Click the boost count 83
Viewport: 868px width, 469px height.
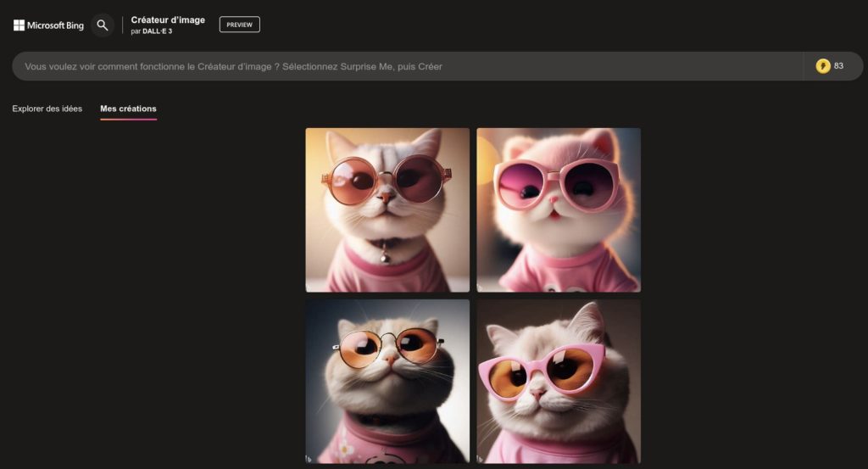838,66
